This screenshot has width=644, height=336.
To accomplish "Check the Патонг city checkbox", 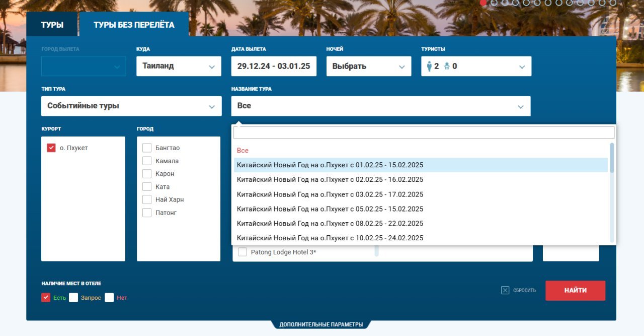I will (147, 213).
